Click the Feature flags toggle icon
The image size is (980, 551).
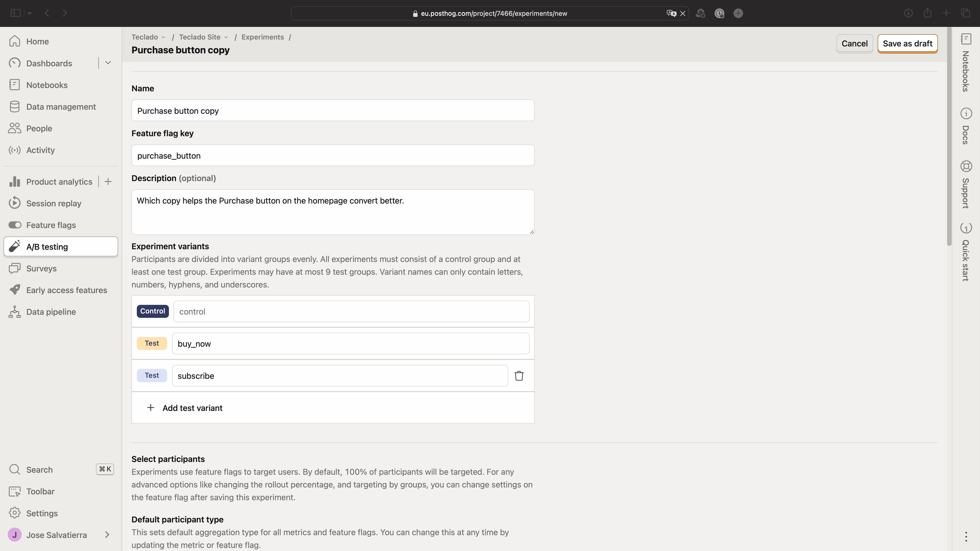coord(15,225)
